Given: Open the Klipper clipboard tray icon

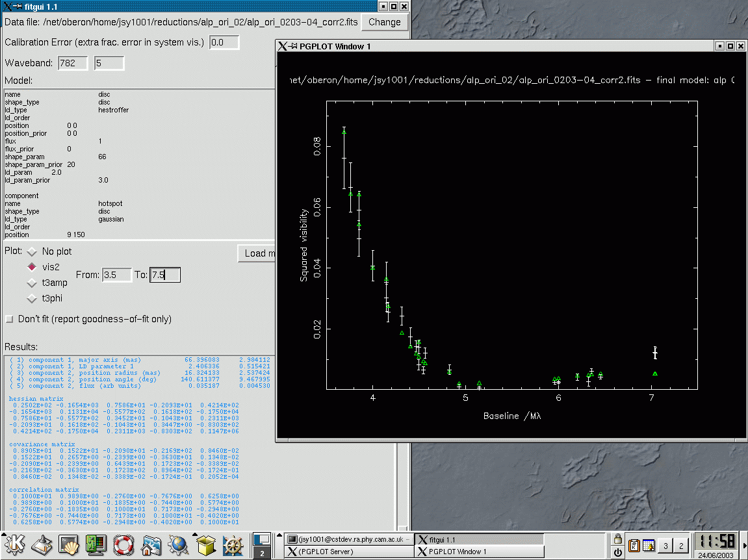Looking at the screenshot, I should (x=632, y=546).
